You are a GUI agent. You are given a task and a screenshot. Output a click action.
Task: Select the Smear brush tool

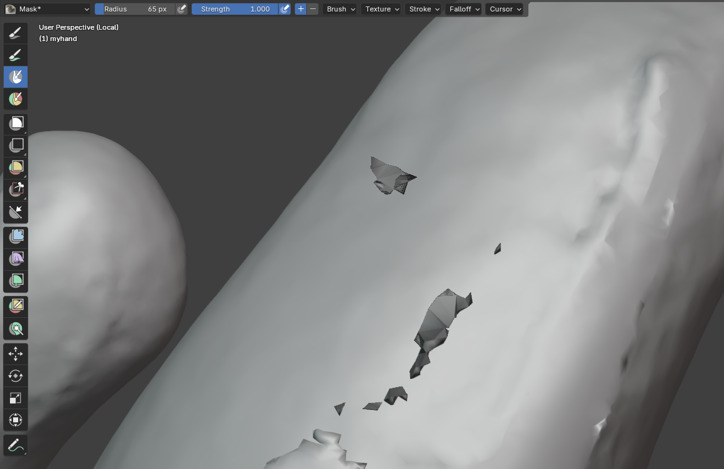coord(16,55)
